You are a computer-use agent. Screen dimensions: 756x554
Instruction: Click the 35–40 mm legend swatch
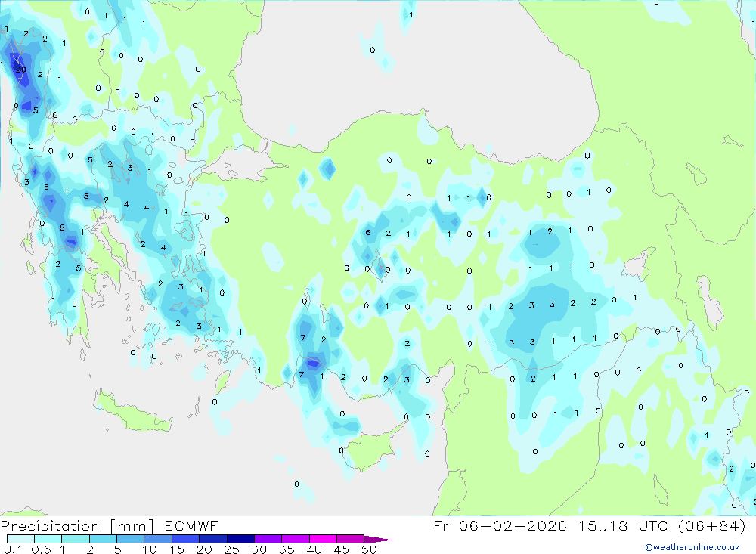pyautogui.click(x=296, y=539)
